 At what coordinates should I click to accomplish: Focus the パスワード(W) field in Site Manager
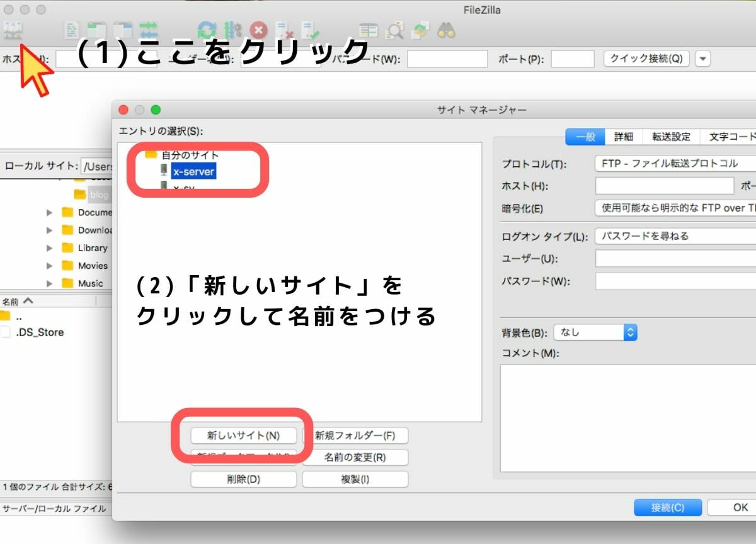point(675,281)
